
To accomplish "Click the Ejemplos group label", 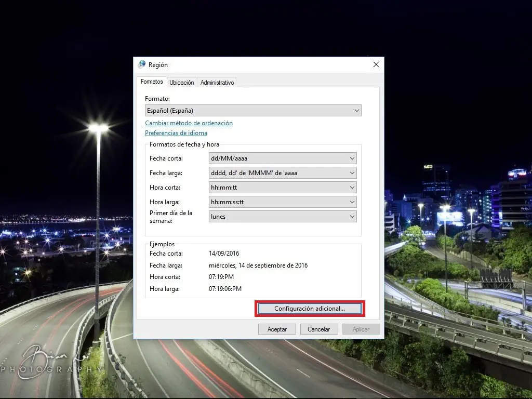I will (x=162, y=244).
